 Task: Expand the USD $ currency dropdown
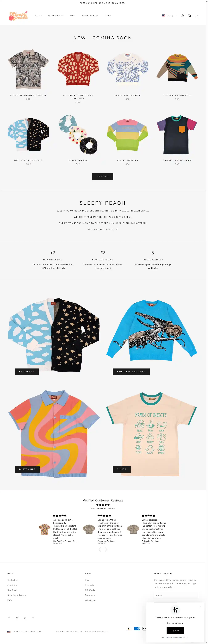coord(169,16)
